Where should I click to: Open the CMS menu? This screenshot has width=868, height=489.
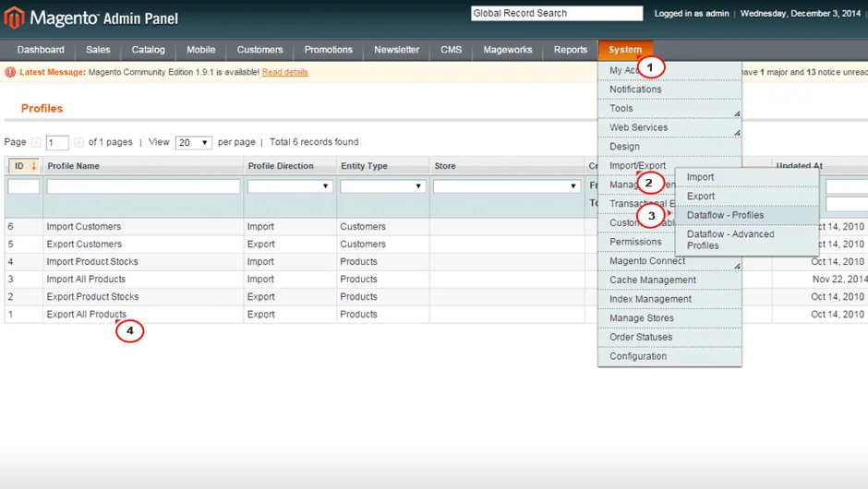coord(451,50)
